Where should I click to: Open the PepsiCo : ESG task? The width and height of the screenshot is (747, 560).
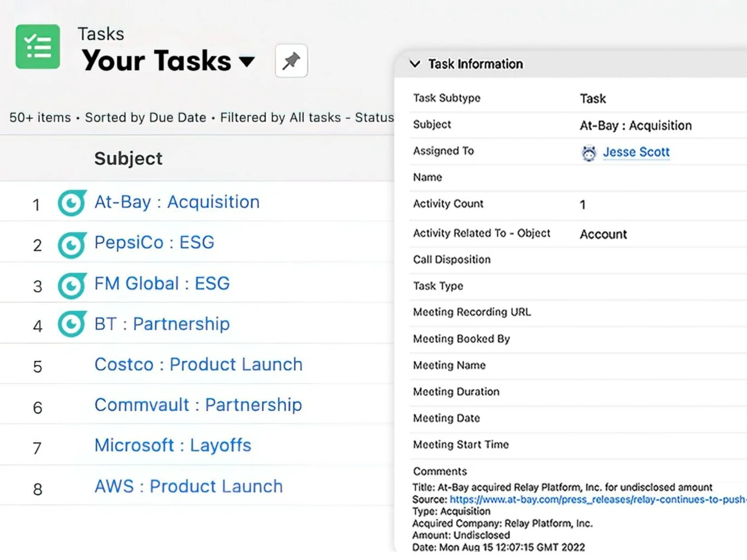[x=154, y=242]
